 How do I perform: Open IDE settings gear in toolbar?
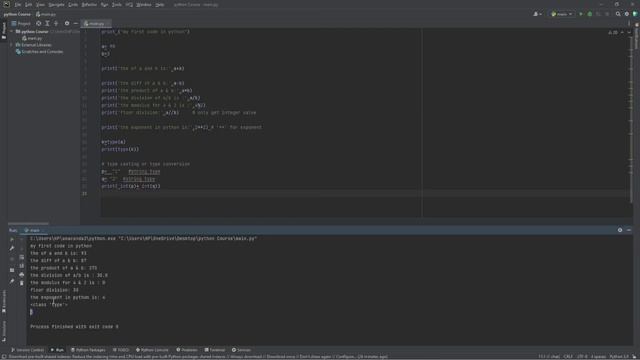627,14
